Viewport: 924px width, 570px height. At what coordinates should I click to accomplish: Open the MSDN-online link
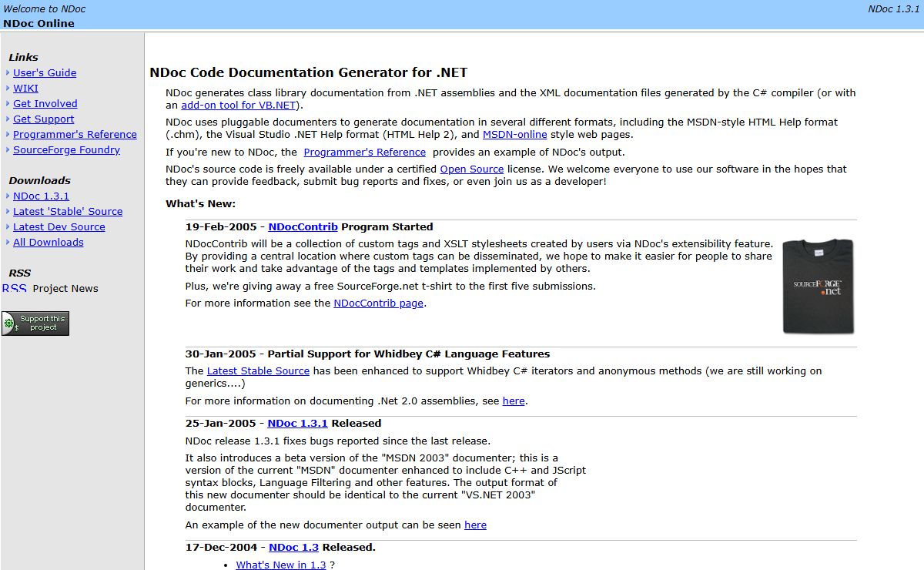[x=515, y=134]
